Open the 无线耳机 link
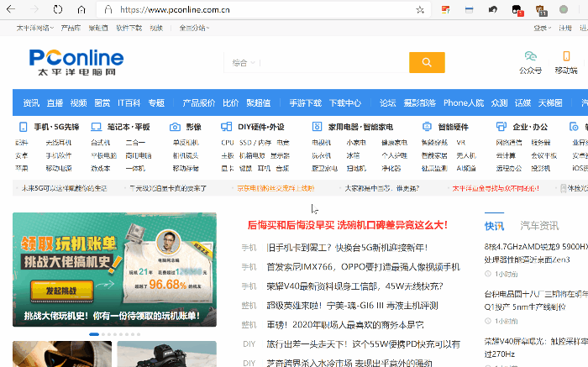The image size is (588, 367). point(59,143)
